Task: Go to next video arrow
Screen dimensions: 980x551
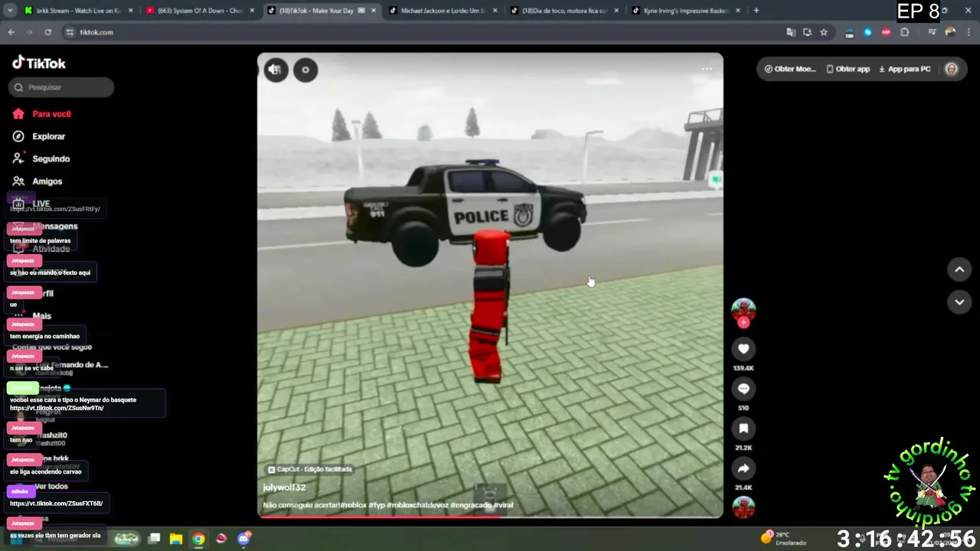Action: coord(959,302)
